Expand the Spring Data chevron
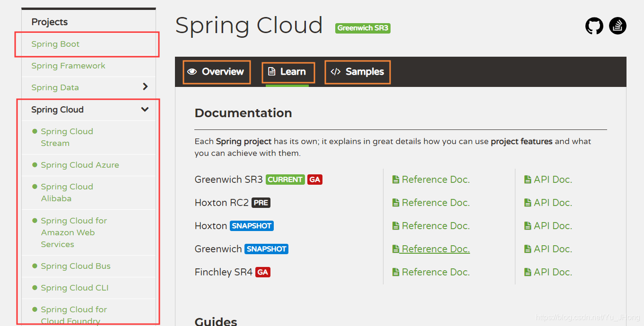 pyautogui.click(x=145, y=87)
